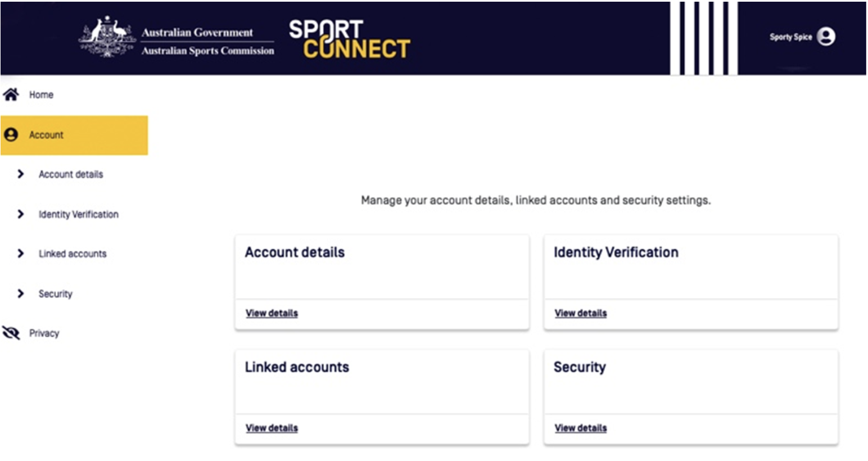
Task: Click the Account person icon in sidebar
Action: tap(11, 135)
